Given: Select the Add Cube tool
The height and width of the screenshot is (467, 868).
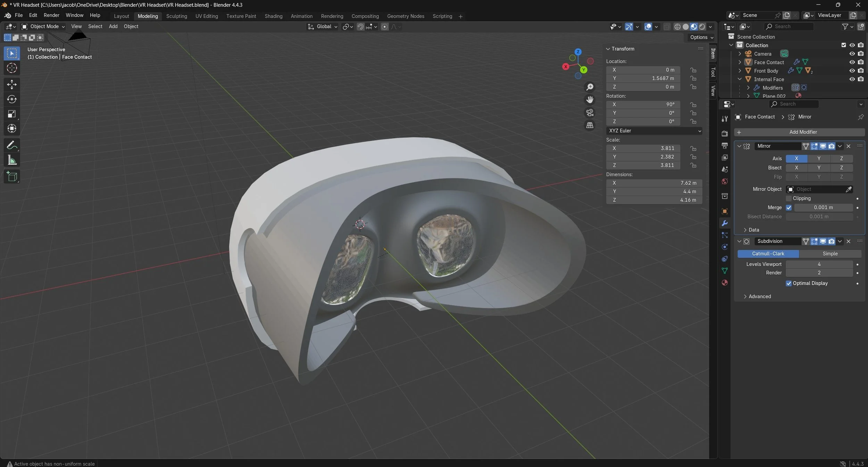Looking at the screenshot, I should click(12, 177).
